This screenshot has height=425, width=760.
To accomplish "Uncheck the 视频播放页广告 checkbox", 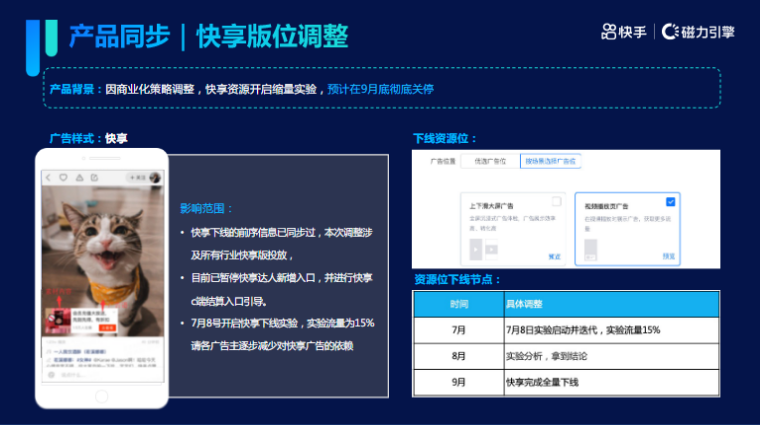I will point(670,201).
